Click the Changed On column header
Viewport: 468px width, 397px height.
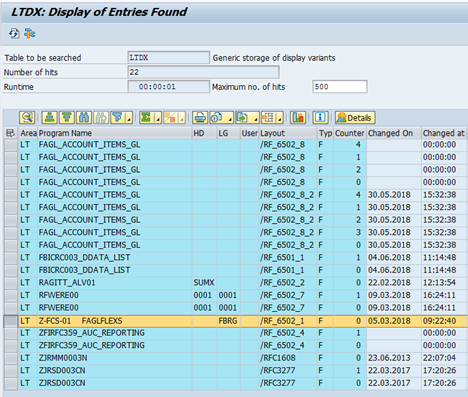[x=394, y=133]
